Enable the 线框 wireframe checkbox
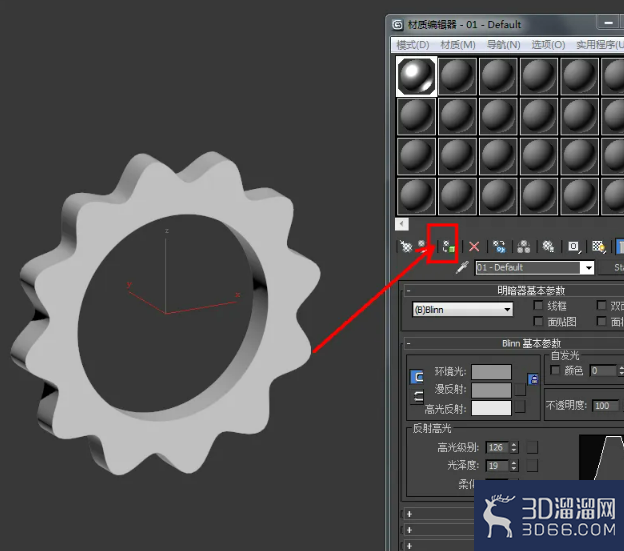Screen dimensions: 624x551 (538, 305)
